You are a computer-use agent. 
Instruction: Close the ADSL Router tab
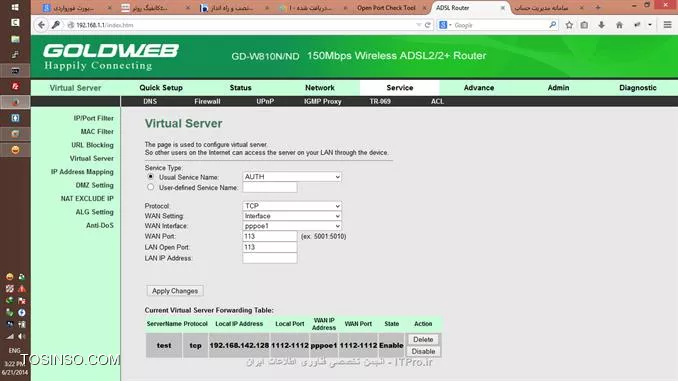tap(502, 8)
